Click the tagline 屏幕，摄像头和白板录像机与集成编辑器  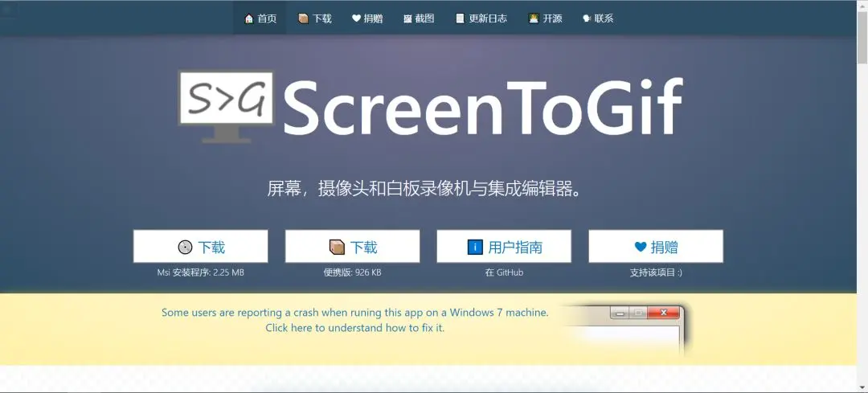pos(425,189)
